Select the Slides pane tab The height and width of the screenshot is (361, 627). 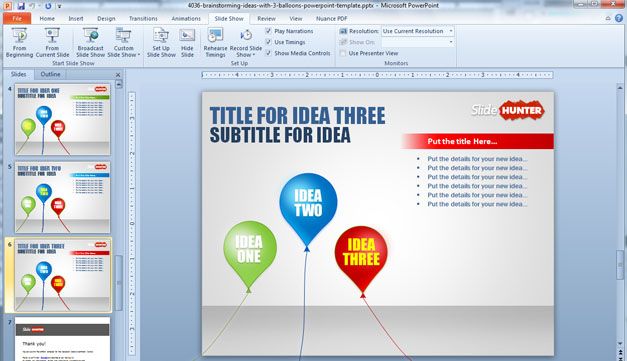(x=18, y=74)
